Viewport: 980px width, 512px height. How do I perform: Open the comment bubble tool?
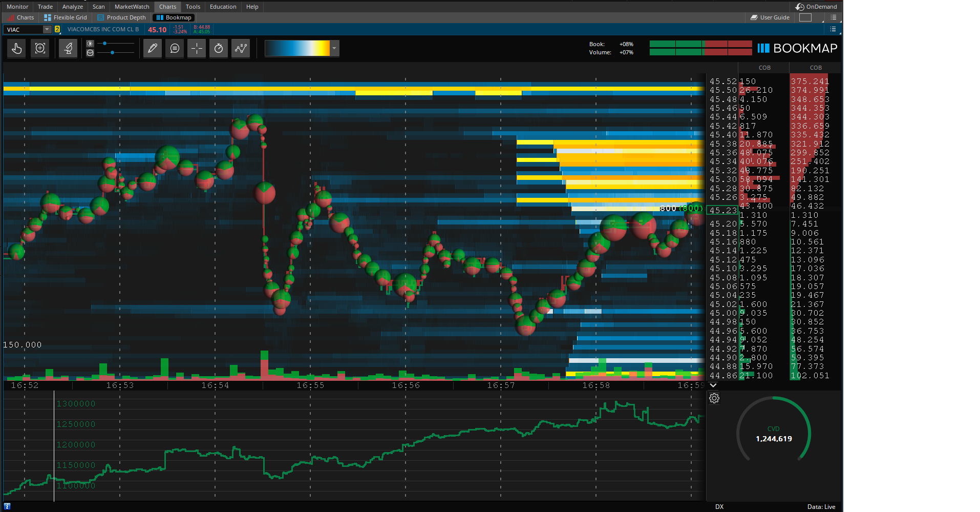pyautogui.click(x=175, y=49)
